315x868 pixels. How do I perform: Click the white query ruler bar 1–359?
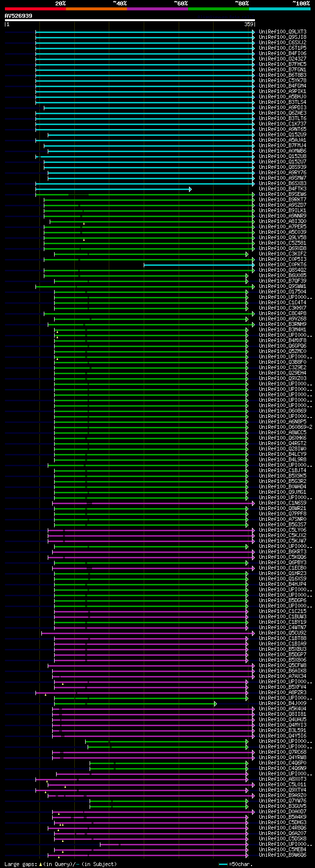click(x=130, y=20)
